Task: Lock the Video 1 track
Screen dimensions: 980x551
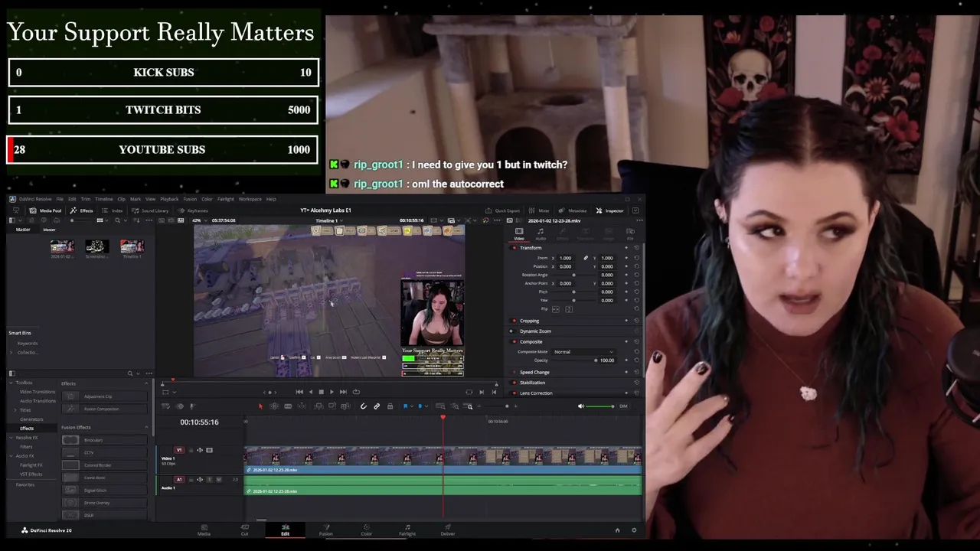Action: pyautogui.click(x=191, y=450)
